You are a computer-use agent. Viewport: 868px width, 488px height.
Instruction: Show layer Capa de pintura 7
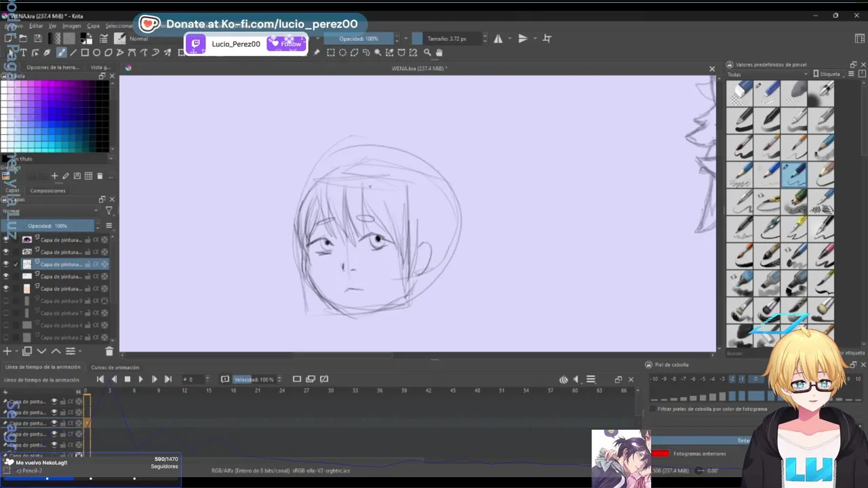tap(6, 313)
